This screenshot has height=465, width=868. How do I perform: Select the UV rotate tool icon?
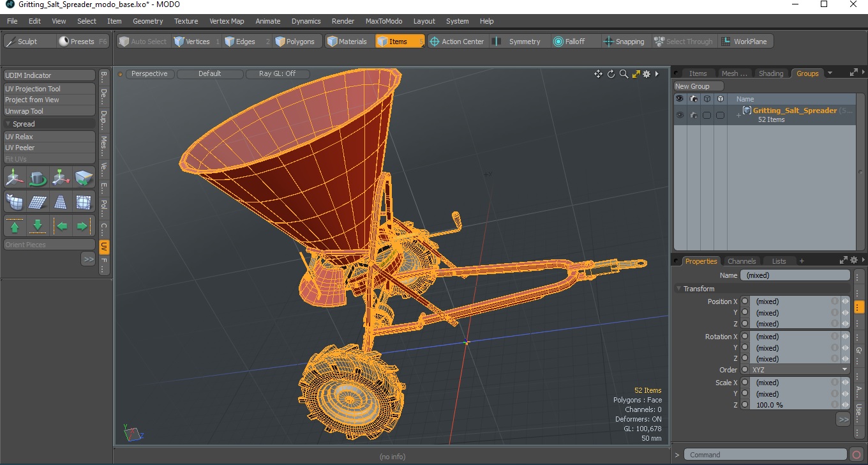(x=38, y=178)
